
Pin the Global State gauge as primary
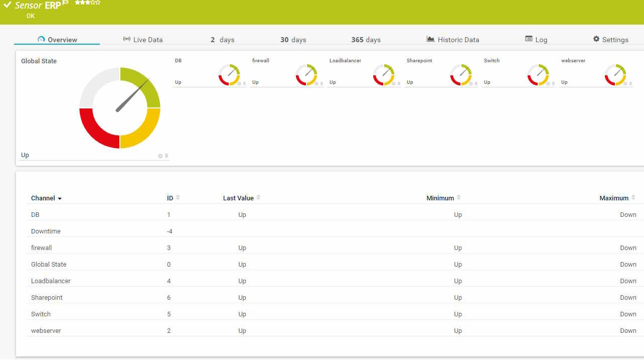[167, 156]
